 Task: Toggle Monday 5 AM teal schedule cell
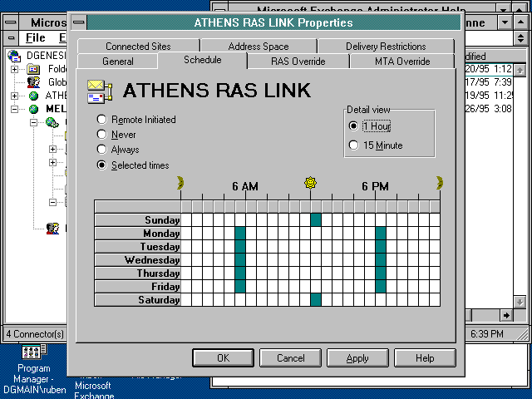(240, 234)
